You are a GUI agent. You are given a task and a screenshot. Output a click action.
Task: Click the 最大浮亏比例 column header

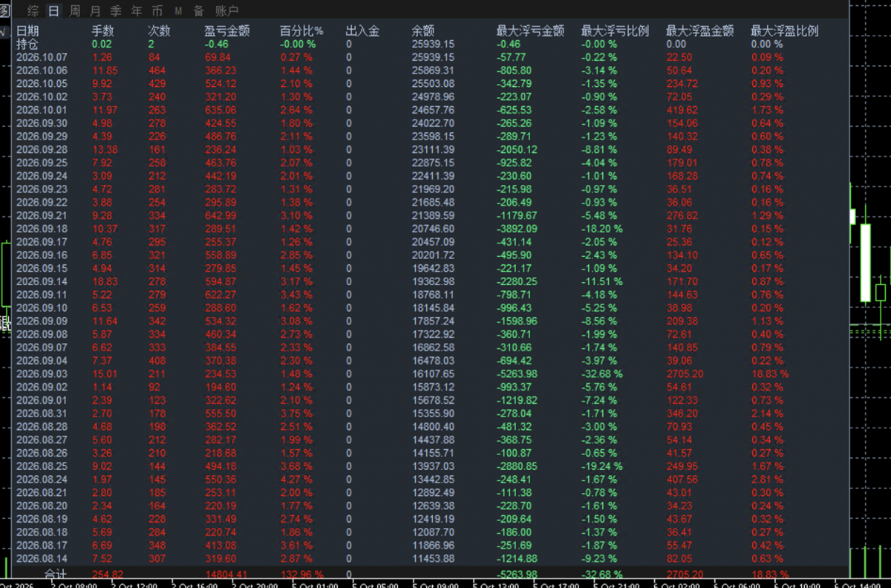click(615, 31)
